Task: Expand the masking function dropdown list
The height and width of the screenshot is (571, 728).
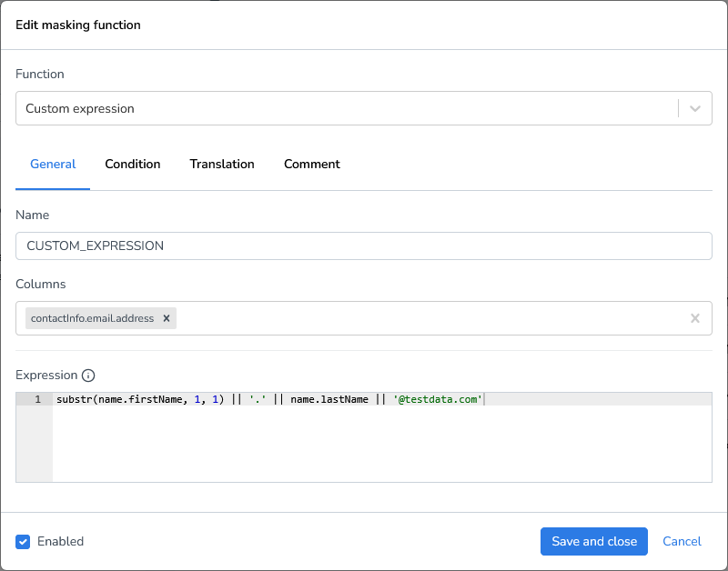Action: click(695, 108)
